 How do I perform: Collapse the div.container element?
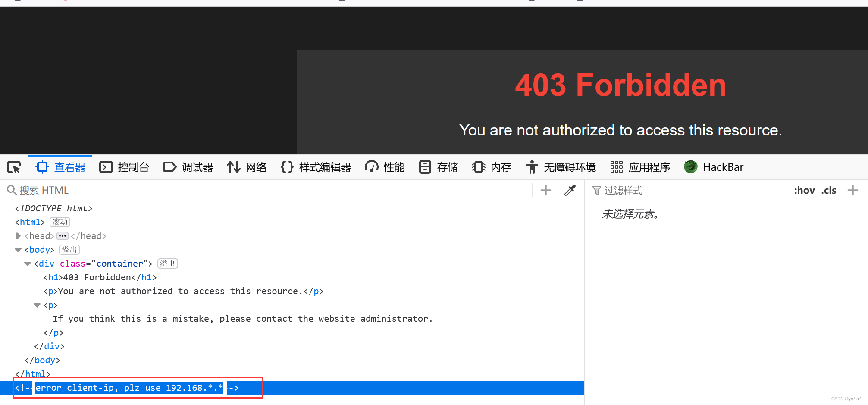click(27, 264)
